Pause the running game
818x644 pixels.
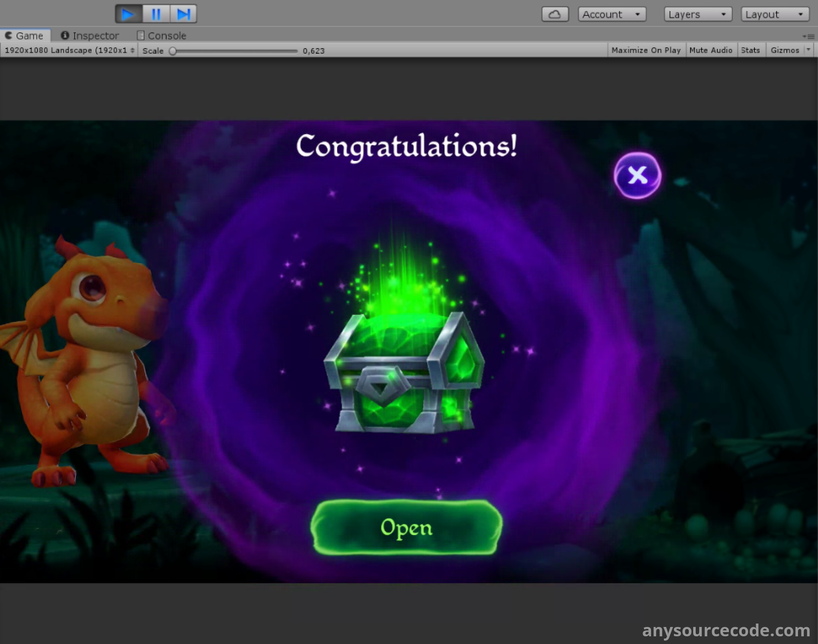click(x=156, y=14)
